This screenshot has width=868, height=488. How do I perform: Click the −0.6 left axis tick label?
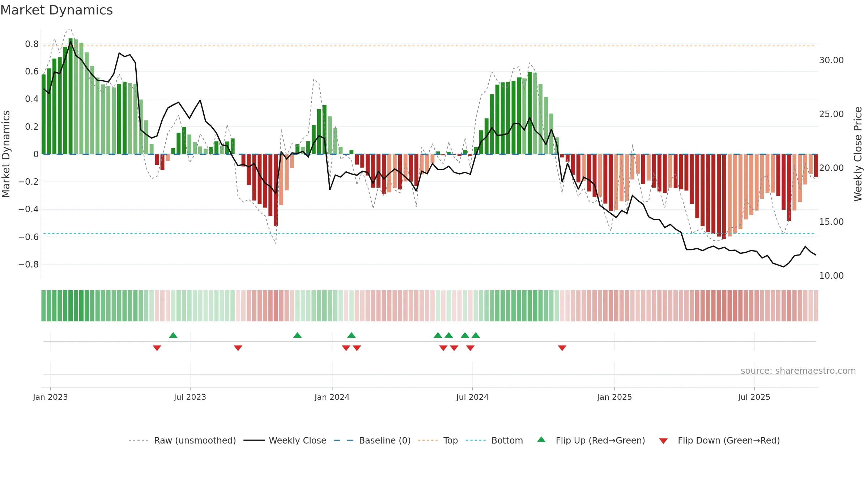[29, 237]
